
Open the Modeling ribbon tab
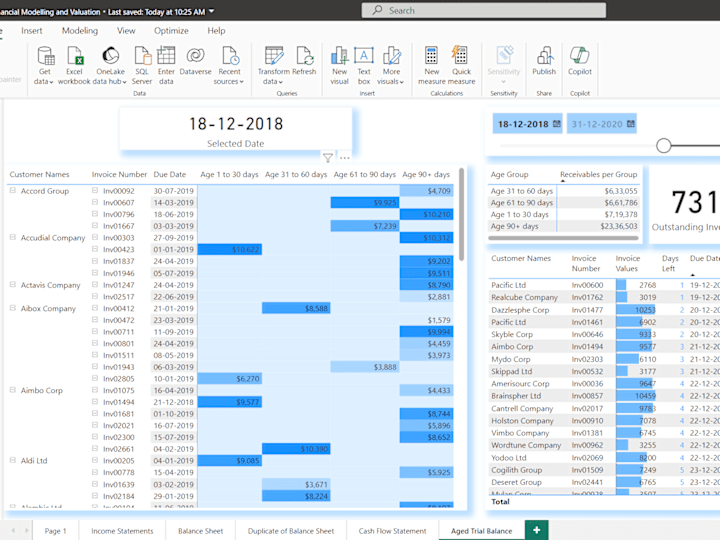pos(80,31)
